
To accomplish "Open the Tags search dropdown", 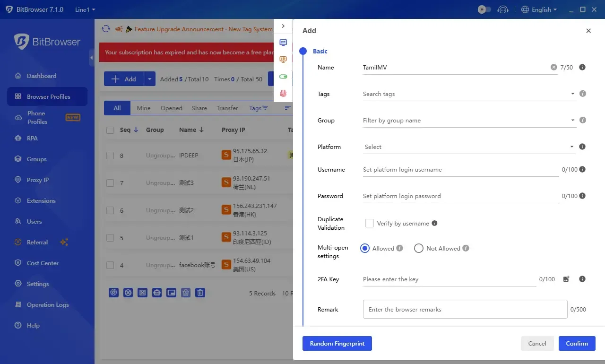I will click(468, 94).
